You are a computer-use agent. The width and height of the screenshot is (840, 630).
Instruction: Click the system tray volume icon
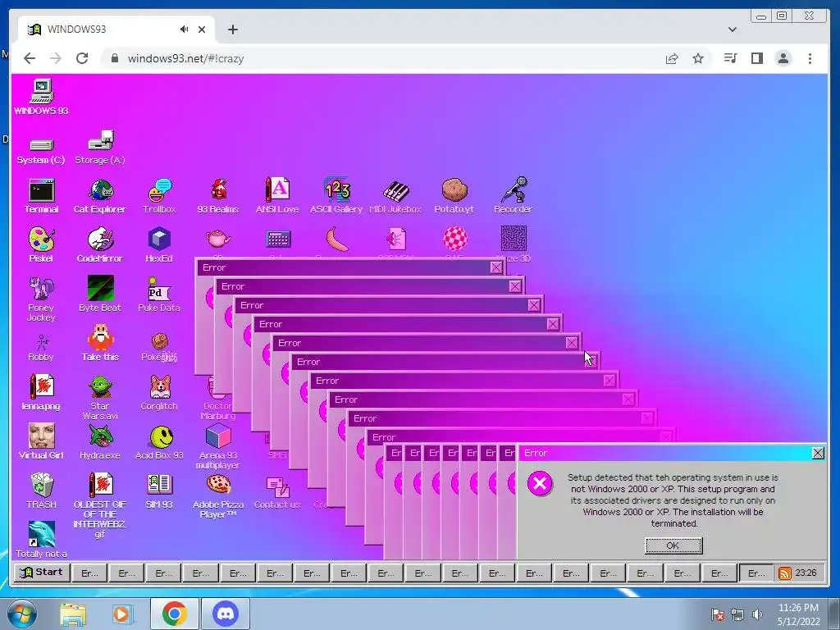tap(757, 614)
